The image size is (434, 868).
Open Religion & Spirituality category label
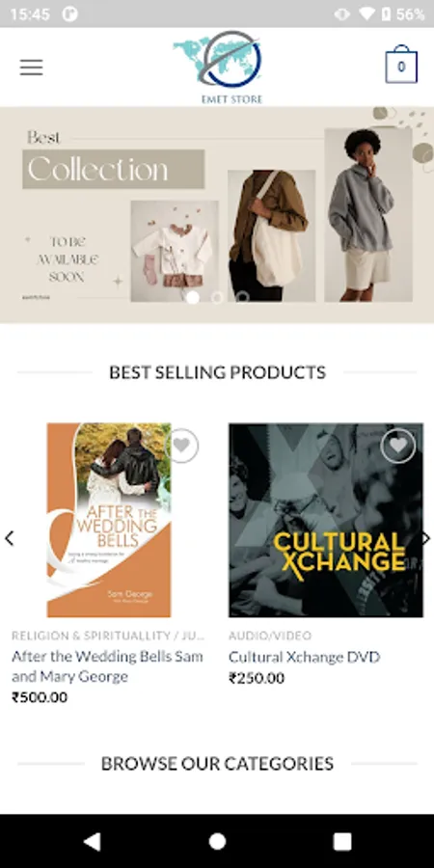coord(108,636)
